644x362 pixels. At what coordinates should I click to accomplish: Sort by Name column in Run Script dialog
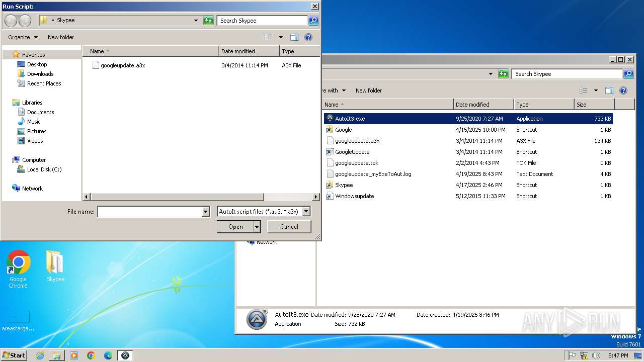click(x=151, y=51)
